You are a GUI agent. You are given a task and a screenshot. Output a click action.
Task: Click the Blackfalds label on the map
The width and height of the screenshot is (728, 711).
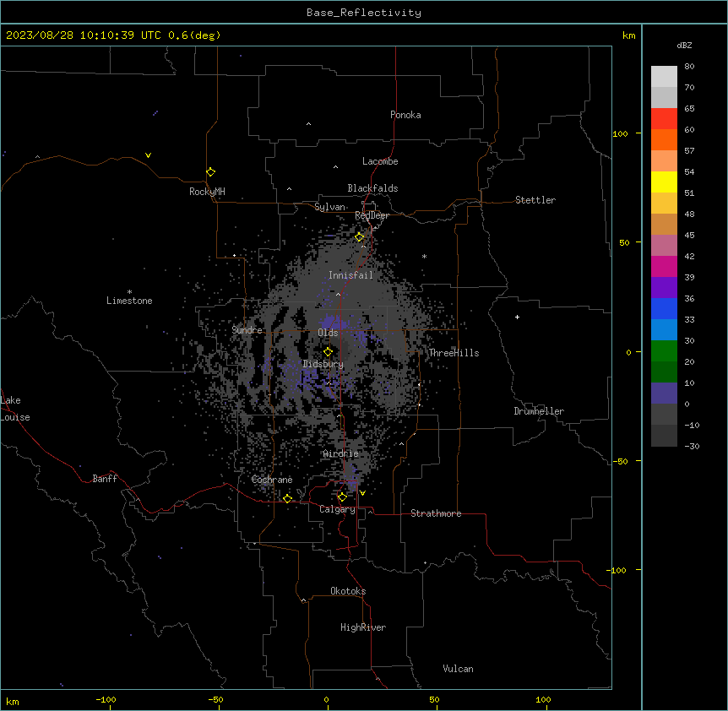click(372, 188)
